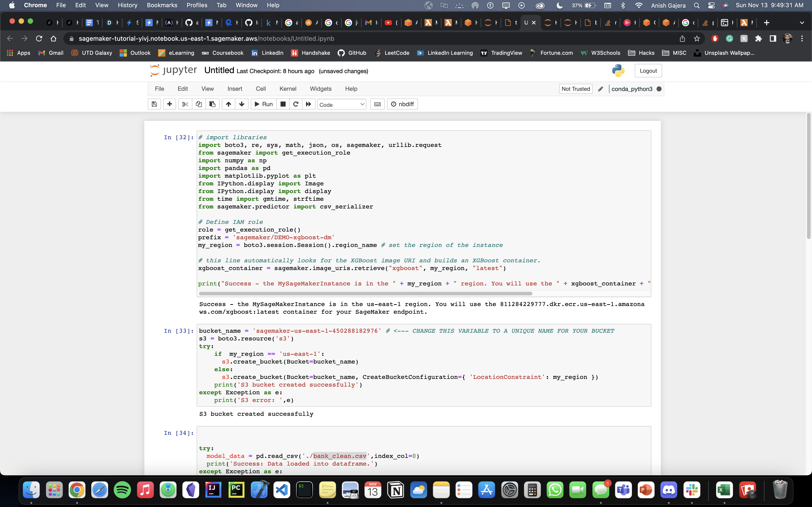Toggle the Not Trusted notebook status
Image resolution: width=812 pixels, height=507 pixels.
pyautogui.click(x=575, y=89)
